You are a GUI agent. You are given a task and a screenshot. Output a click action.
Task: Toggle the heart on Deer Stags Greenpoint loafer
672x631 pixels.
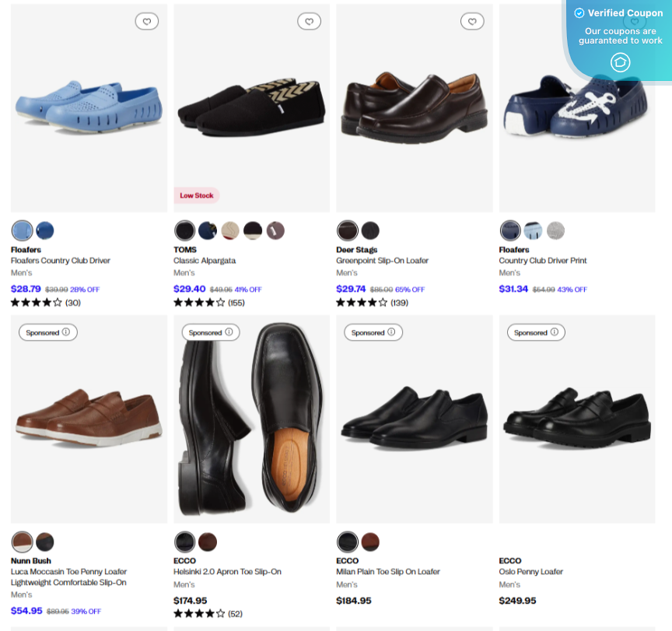point(471,21)
